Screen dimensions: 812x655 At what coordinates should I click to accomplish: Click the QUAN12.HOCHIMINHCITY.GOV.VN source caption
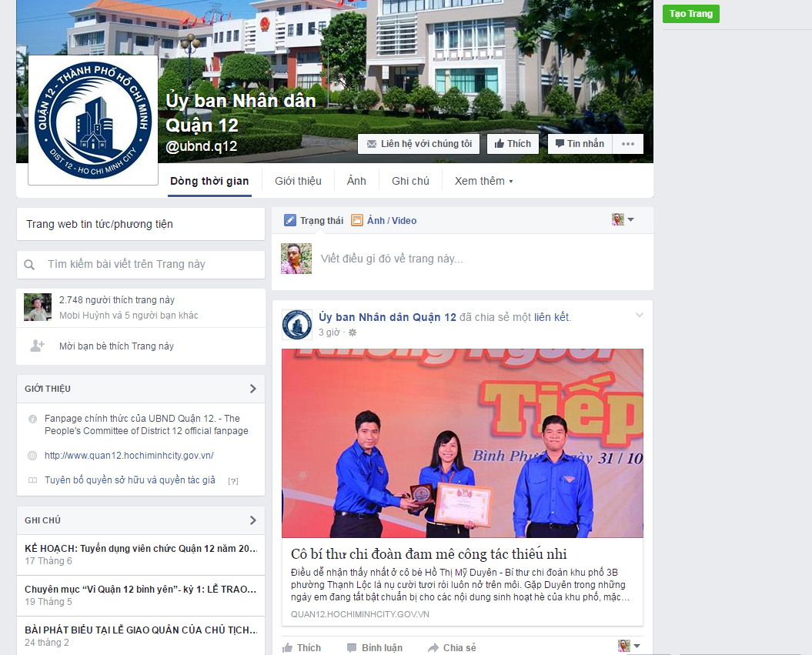(x=360, y=615)
